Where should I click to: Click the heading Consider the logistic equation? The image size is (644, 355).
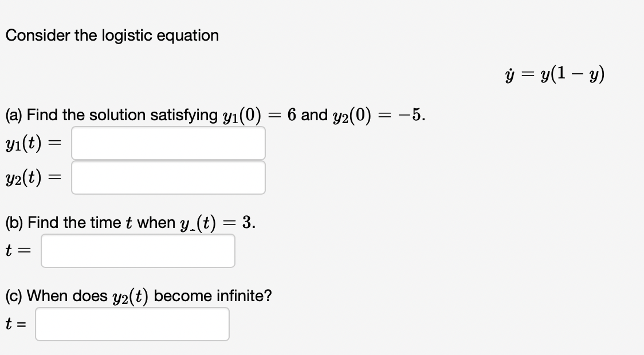click(112, 35)
